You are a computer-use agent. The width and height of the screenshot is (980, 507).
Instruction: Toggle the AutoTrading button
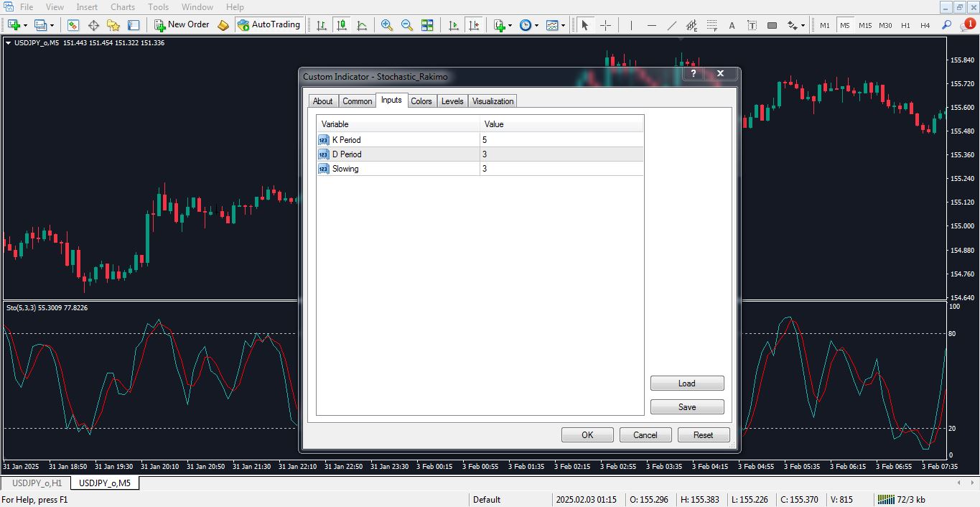tap(269, 25)
